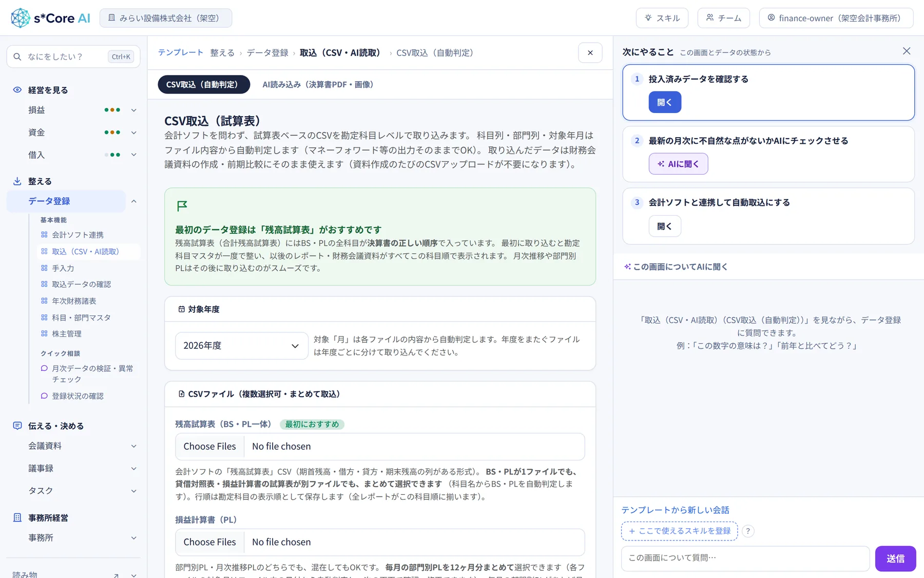Viewport: 924px width, 578px height.
Task: Click the grid icon next to 会計ソフト連携
Action: (44, 235)
